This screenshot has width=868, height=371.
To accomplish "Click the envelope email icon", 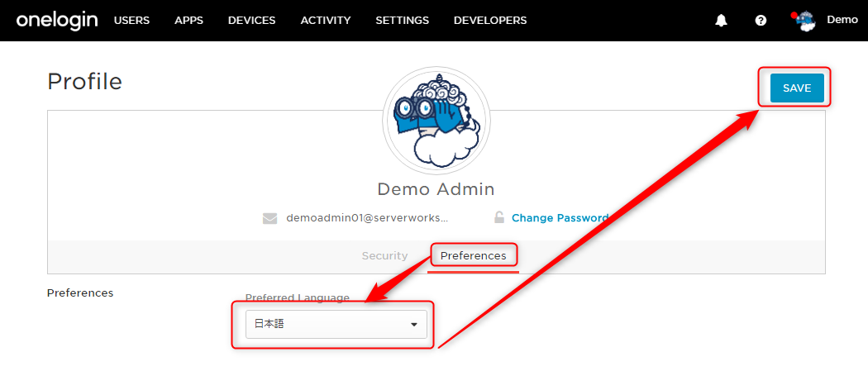I will click(x=269, y=218).
